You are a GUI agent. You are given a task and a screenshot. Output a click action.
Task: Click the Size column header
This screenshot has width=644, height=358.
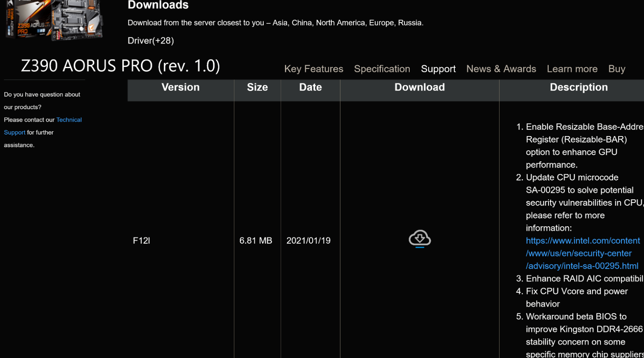coord(257,87)
